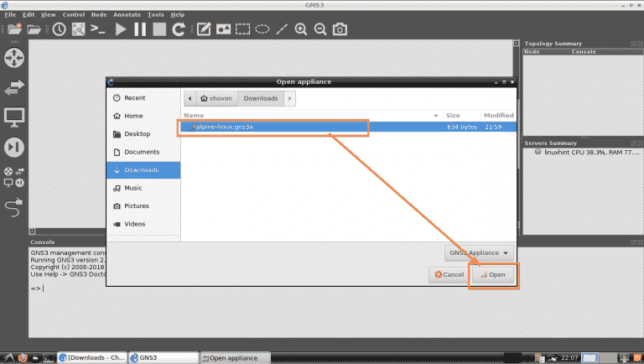Sort files by Size column header
This screenshot has height=364, width=644.
click(x=461, y=116)
